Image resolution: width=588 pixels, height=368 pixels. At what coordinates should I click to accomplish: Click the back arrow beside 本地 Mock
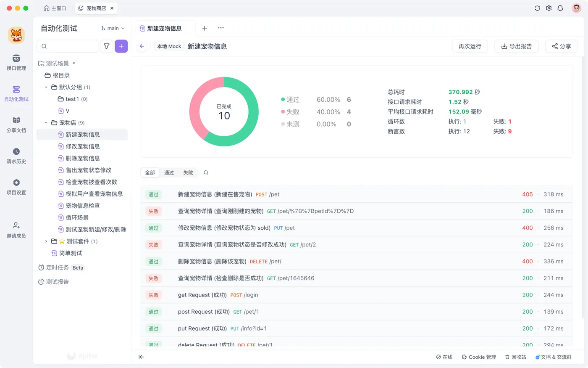142,46
